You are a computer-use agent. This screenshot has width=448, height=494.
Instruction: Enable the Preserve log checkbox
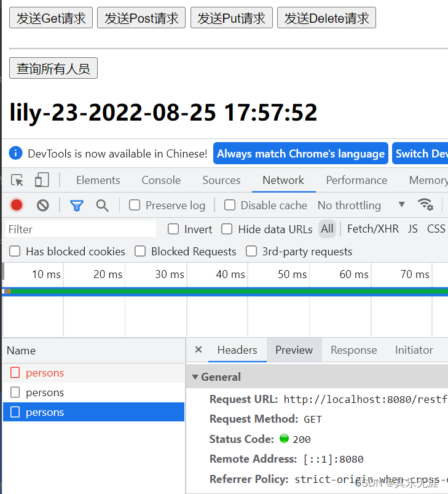(x=135, y=205)
